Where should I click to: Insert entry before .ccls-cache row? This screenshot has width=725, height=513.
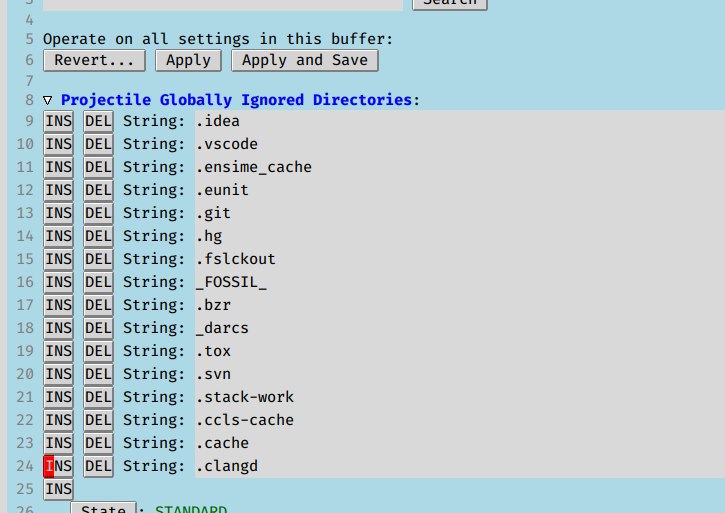pos(58,420)
